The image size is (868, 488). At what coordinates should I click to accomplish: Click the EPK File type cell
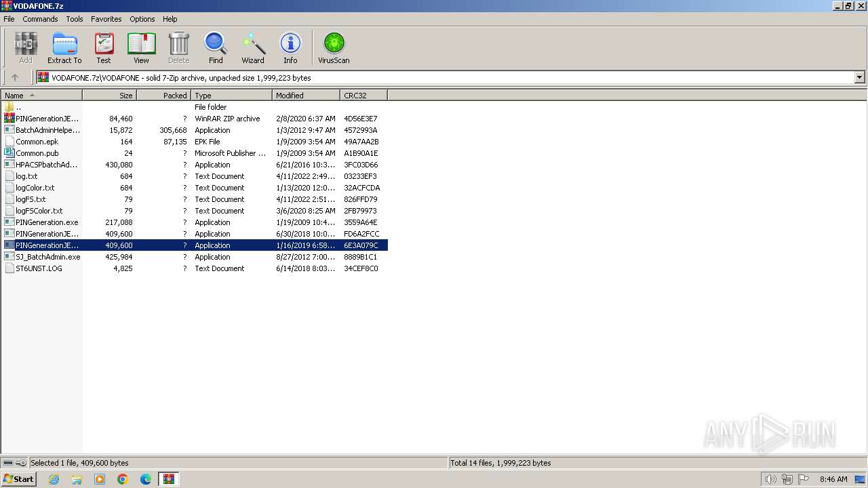pos(208,142)
